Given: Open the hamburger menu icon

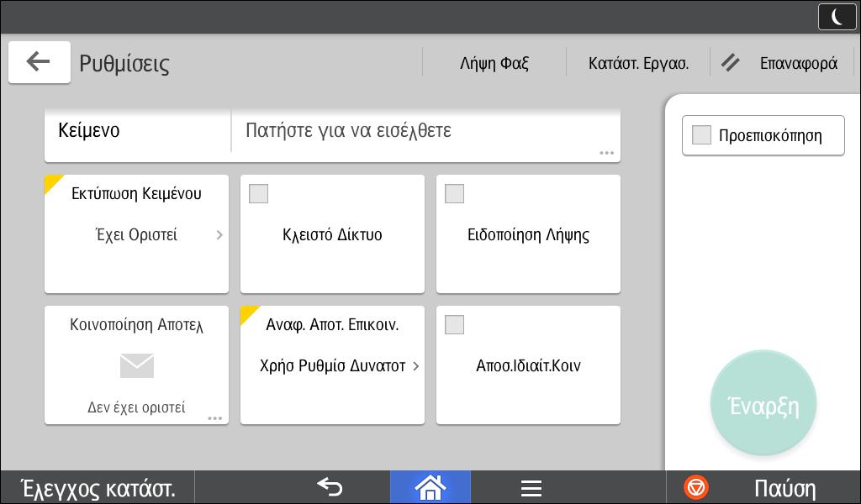Looking at the screenshot, I should [531, 487].
